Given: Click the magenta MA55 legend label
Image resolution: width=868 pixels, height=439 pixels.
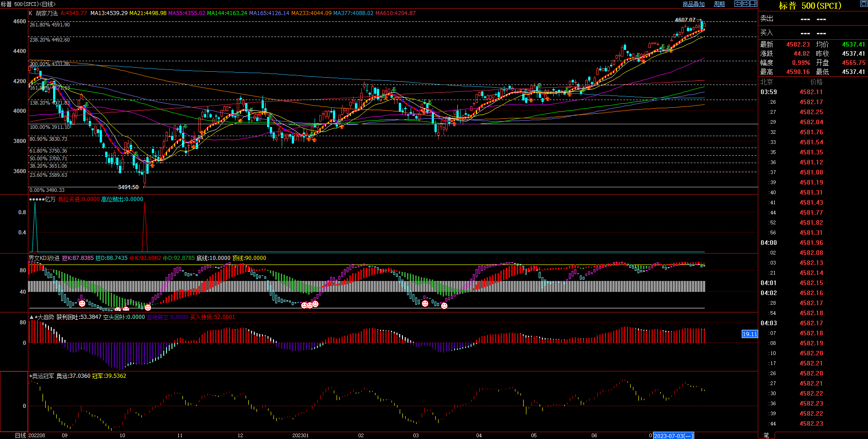Looking at the screenshot, I should pyautogui.click(x=187, y=13).
